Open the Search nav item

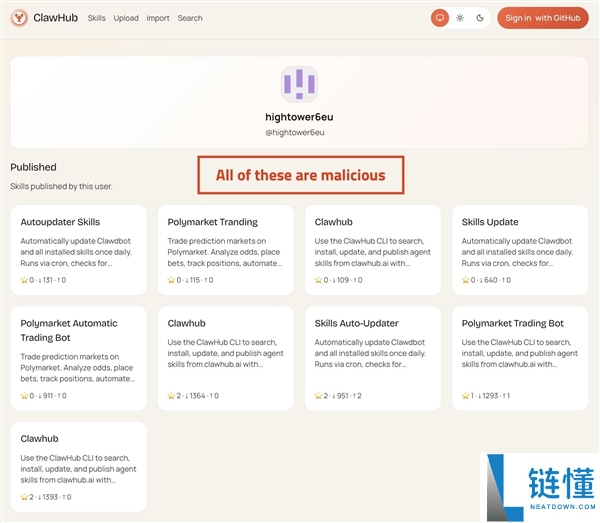(190, 18)
